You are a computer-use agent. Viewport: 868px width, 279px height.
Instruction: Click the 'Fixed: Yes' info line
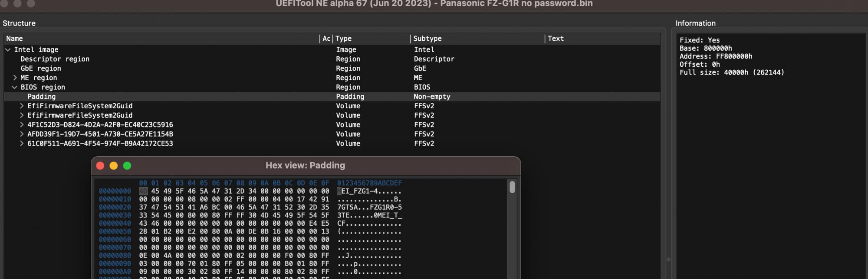click(700, 40)
